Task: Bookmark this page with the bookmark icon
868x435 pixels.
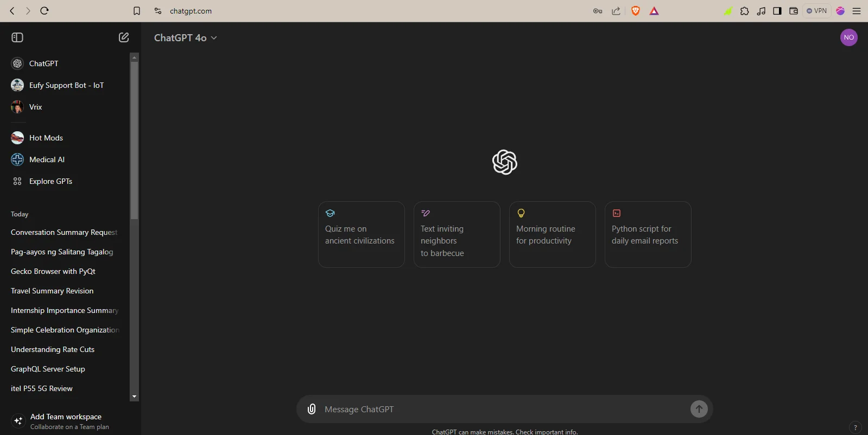Action: click(x=137, y=11)
